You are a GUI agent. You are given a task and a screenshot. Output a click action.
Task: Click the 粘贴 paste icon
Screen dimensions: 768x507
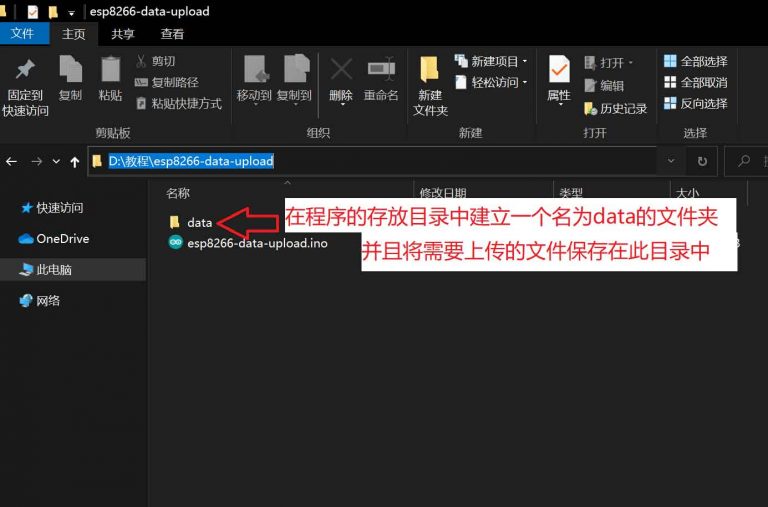tap(110, 70)
